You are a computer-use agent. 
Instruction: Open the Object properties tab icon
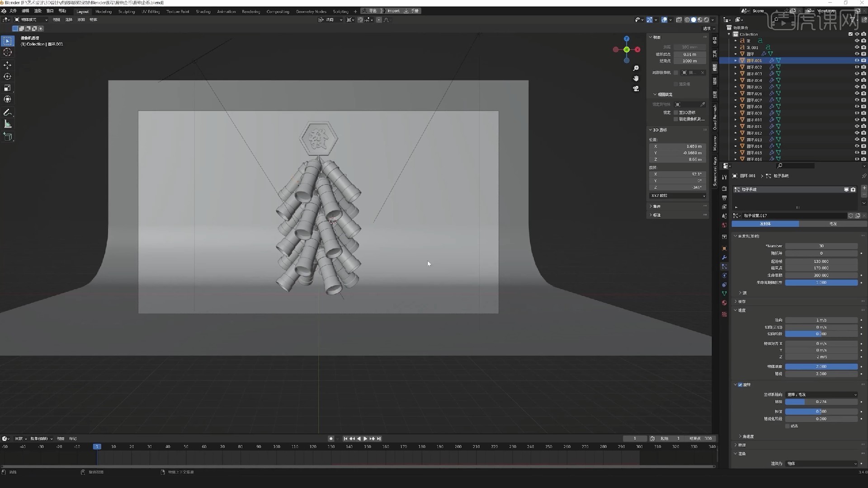(724, 249)
